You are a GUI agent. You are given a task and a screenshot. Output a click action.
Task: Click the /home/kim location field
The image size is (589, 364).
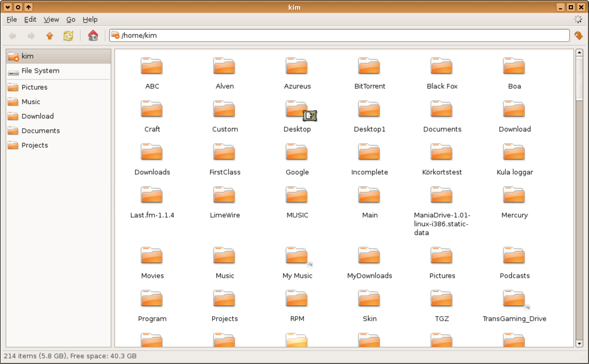point(339,36)
